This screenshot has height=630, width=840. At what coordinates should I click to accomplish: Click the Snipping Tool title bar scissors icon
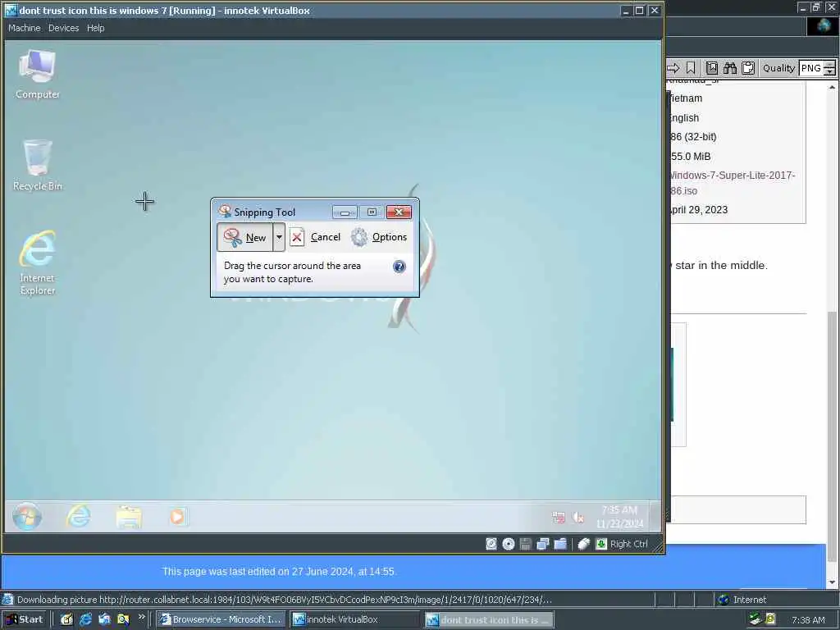pos(225,212)
